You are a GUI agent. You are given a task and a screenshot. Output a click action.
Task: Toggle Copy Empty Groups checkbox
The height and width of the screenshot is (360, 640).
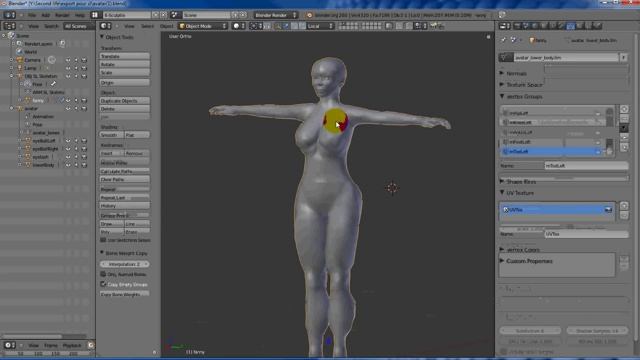(x=103, y=284)
